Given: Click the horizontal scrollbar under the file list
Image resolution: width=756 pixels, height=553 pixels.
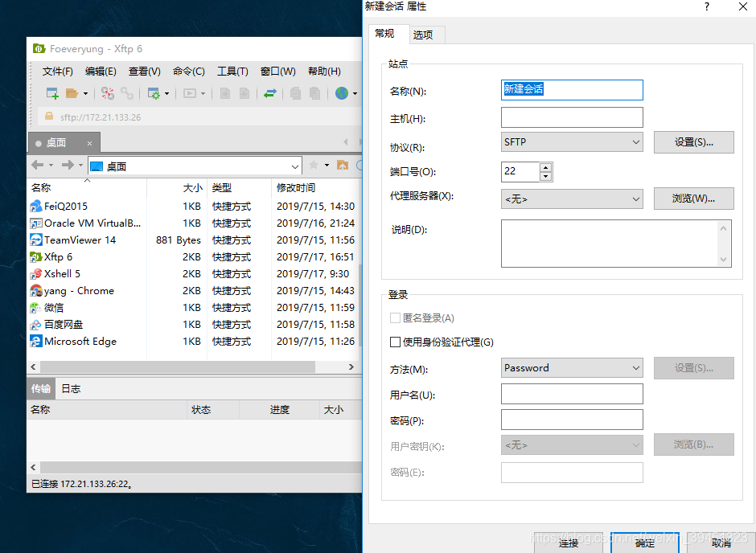Looking at the screenshot, I should (178, 367).
